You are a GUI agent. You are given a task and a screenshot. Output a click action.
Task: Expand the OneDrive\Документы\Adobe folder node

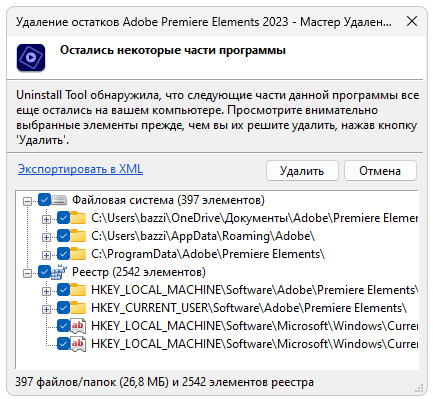pyautogui.click(x=46, y=219)
